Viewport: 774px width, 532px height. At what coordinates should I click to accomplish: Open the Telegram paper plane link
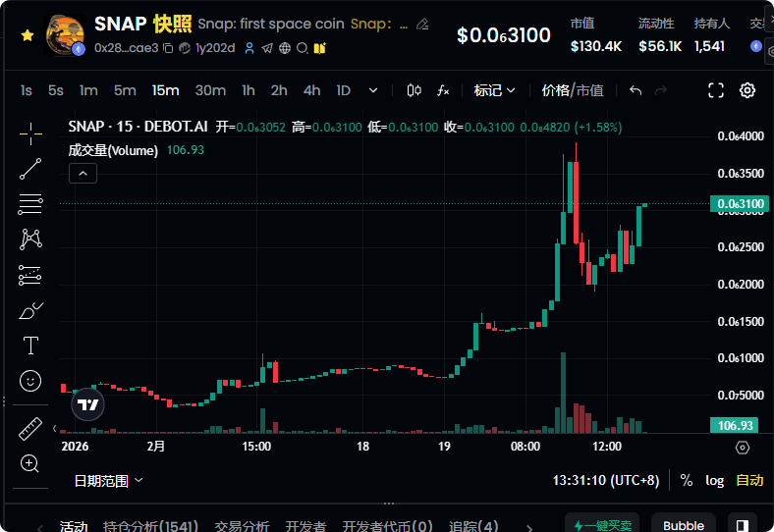pos(267,48)
